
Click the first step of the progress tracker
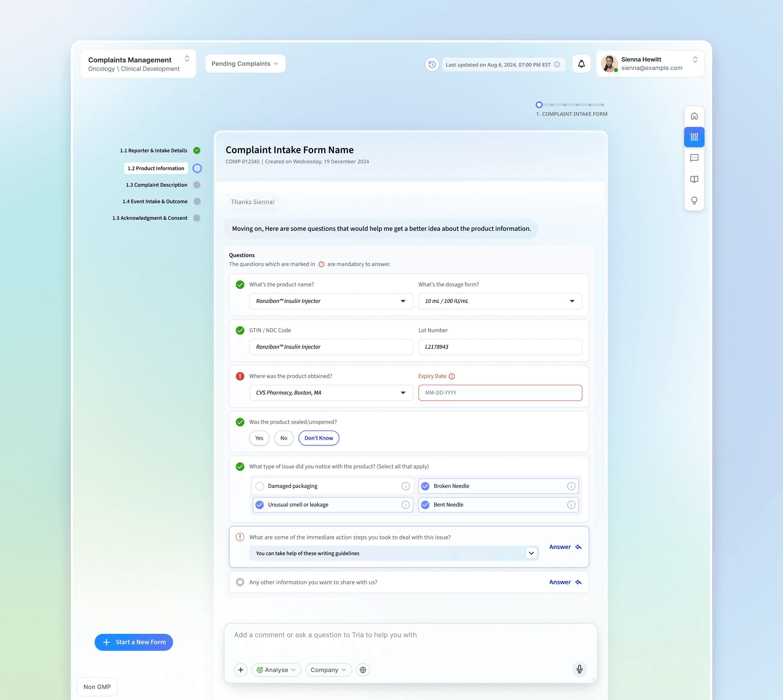point(539,105)
